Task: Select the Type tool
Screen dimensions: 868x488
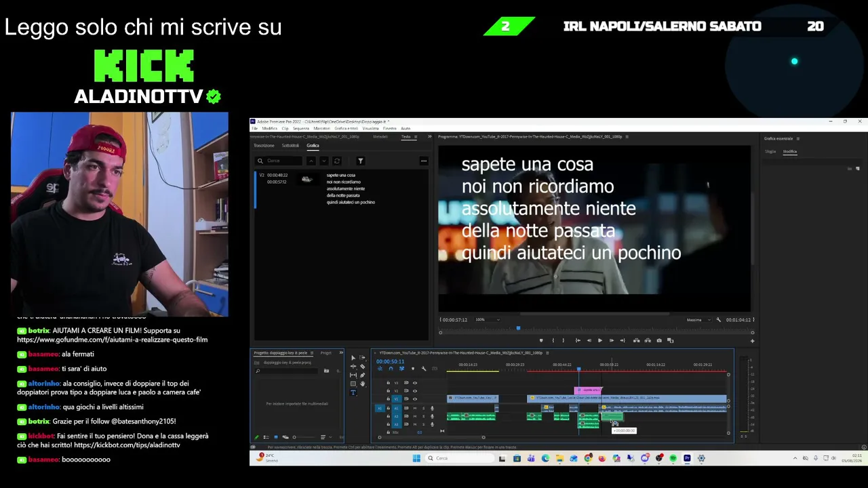Action: pyautogui.click(x=353, y=392)
